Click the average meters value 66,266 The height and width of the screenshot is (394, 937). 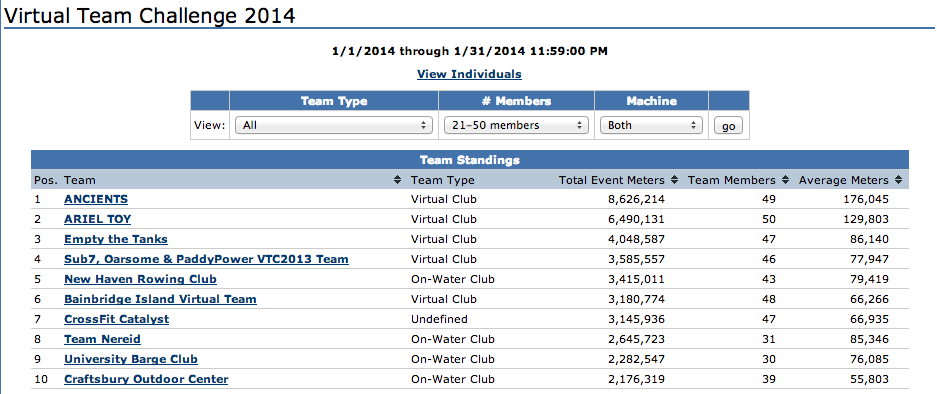(870, 299)
